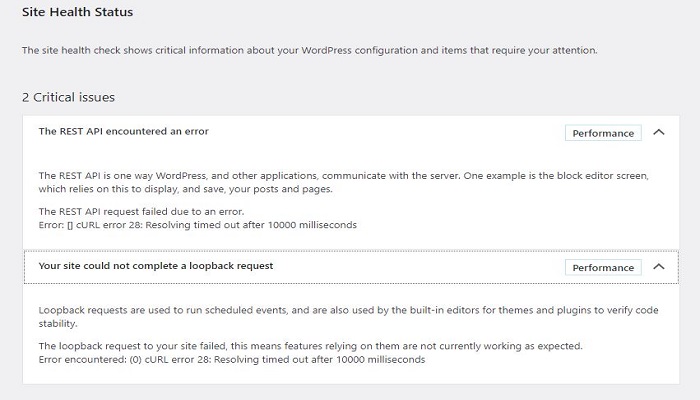Click the 'Error: [] cURL error 28' line

[197, 225]
